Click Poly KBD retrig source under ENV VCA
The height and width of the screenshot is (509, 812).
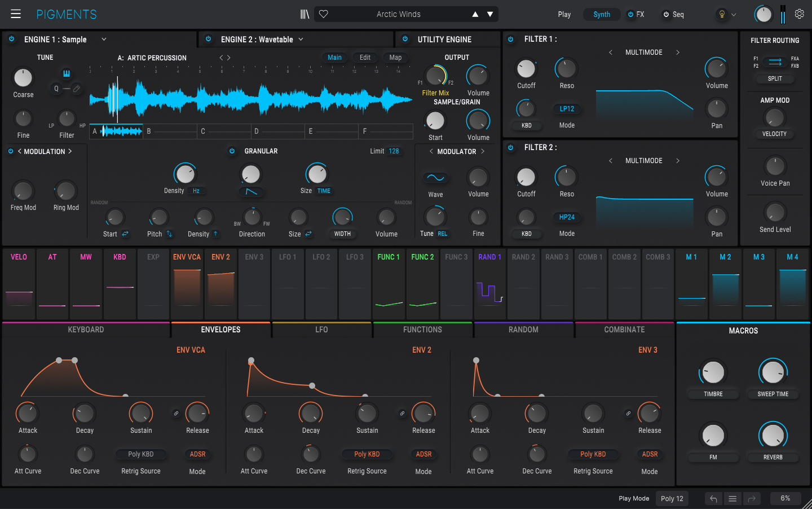tap(140, 454)
